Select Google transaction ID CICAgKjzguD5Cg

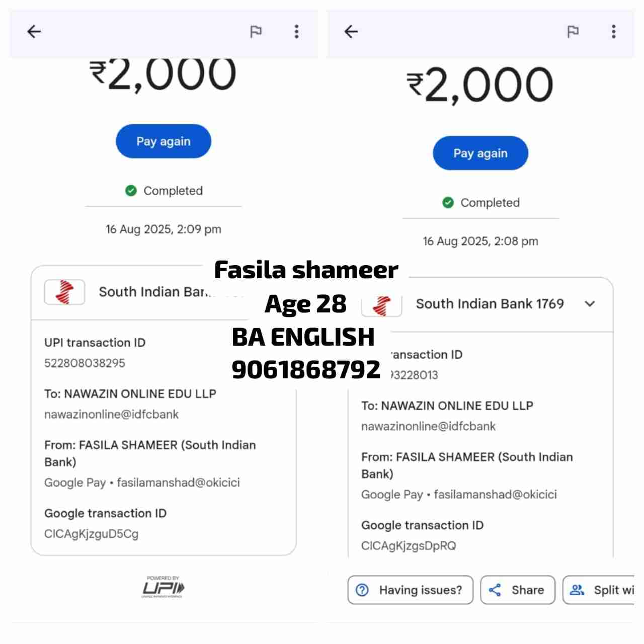[91, 534]
